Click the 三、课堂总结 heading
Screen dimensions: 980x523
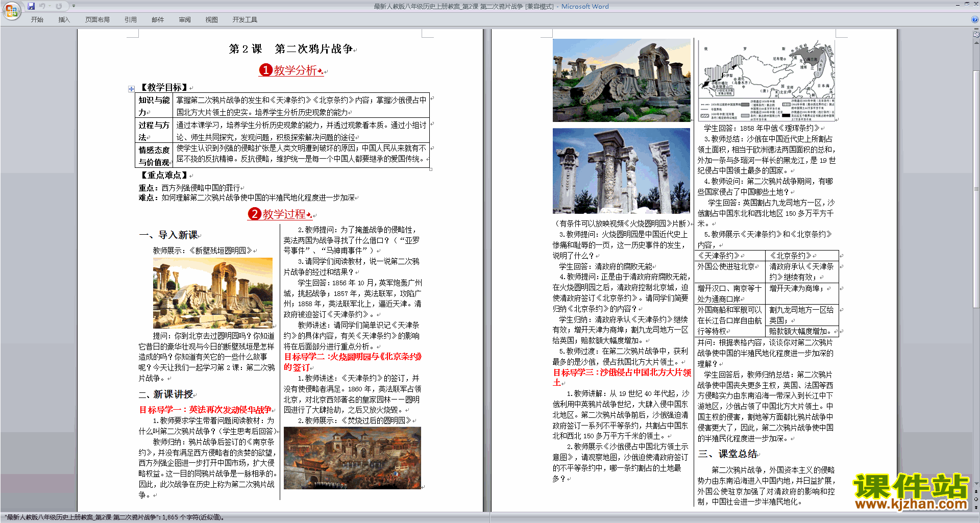(x=728, y=454)
